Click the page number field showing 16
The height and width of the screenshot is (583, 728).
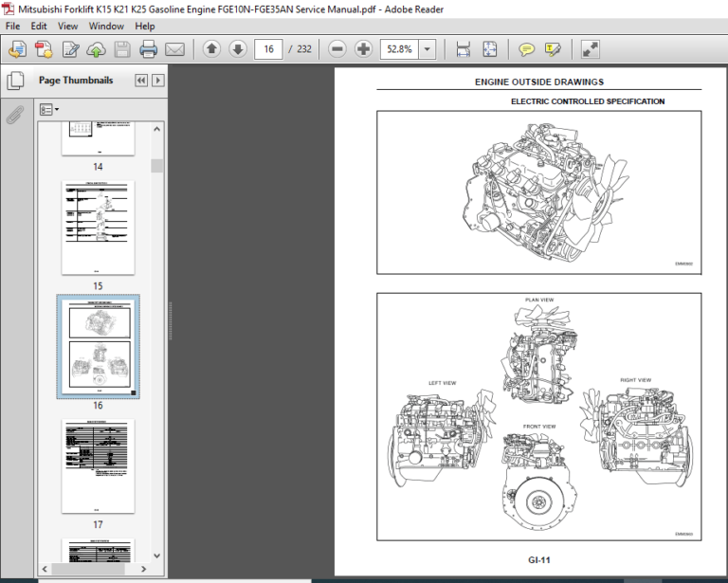[268, 49]
